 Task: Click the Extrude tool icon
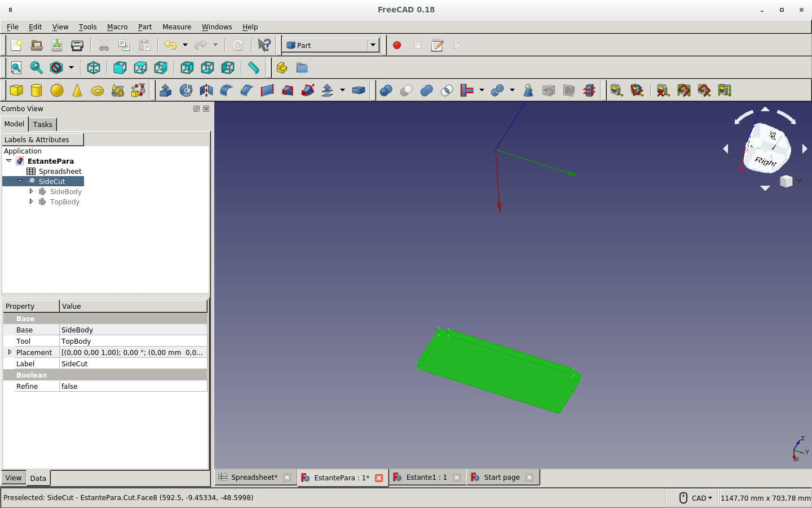click(166, 90)
